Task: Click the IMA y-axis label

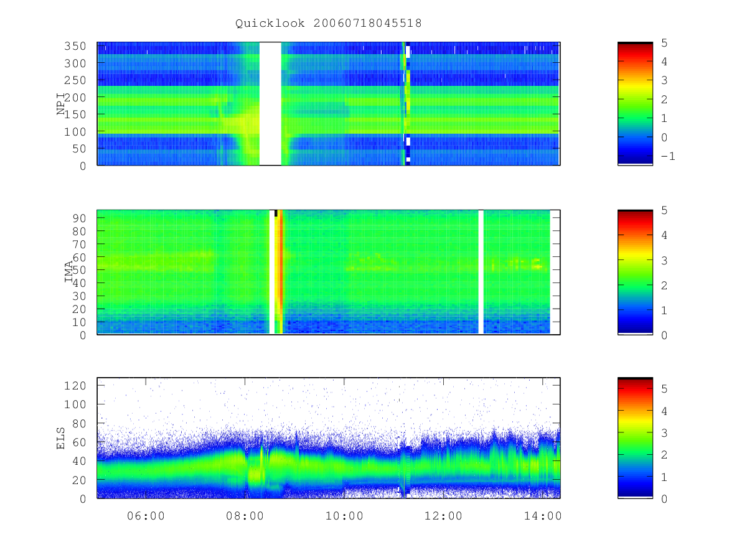Action: click(68, 272)
